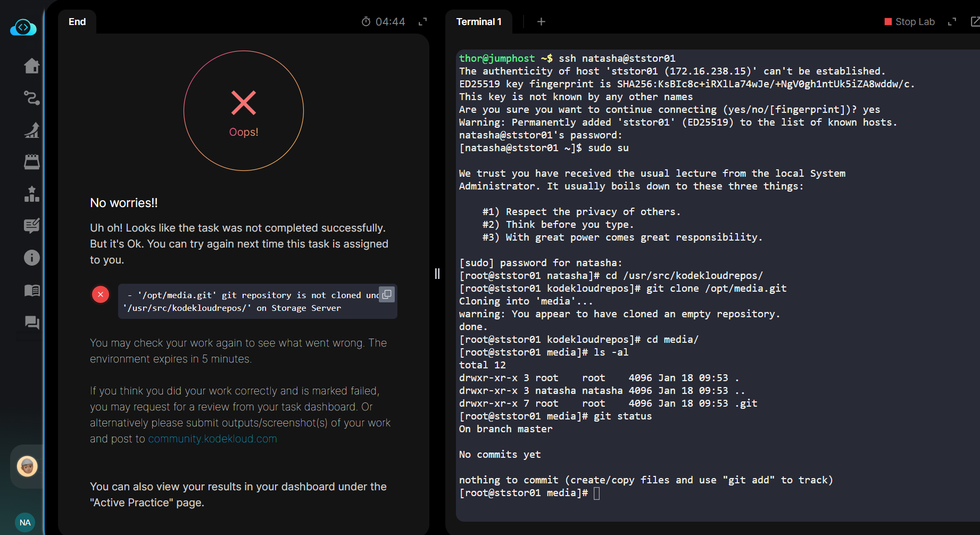Click the KodeKloud cloud logo
980x535 pixels.
pyautogui.click(x=23, y=28)
